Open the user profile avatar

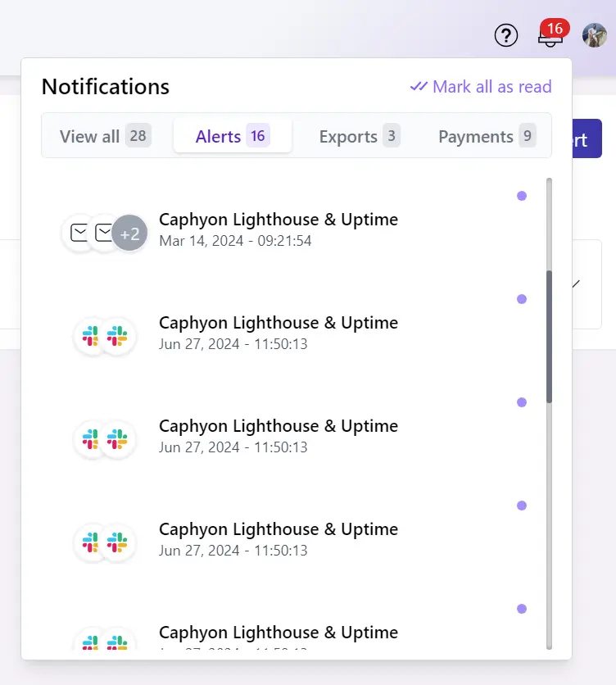(594, 35)
